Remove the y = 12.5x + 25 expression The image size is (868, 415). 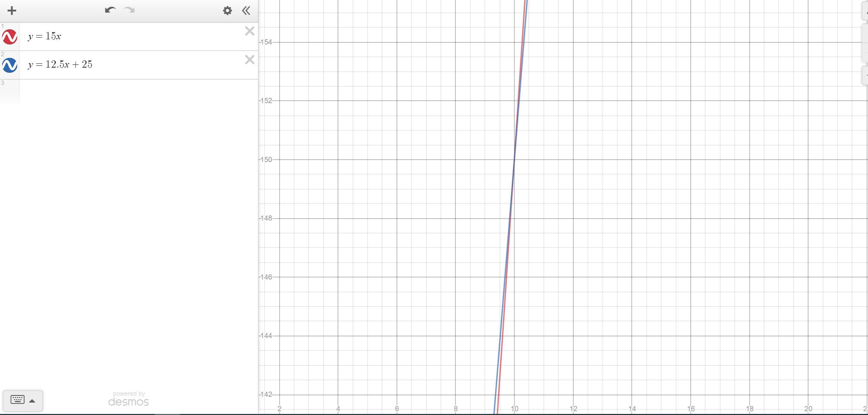click(249, 60)
